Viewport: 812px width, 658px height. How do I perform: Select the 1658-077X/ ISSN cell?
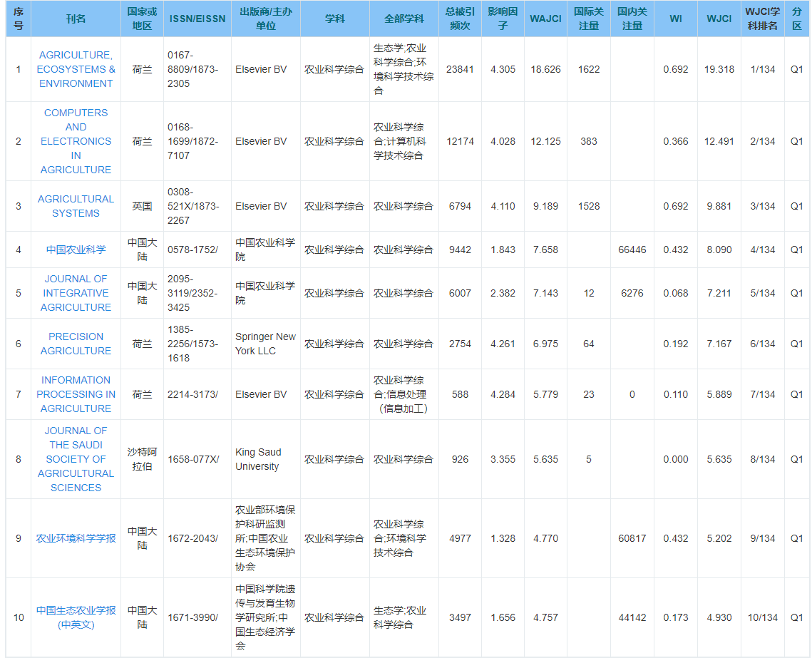(x=197, y=459)
